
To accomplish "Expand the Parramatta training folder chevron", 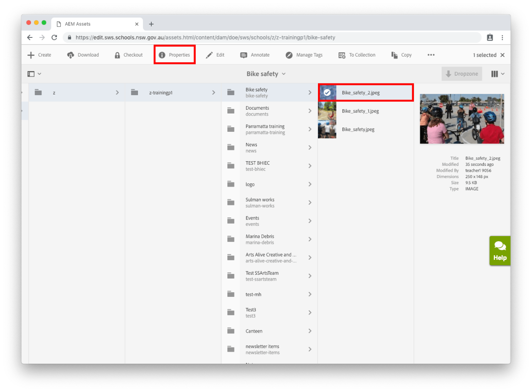I will [310, 129].
